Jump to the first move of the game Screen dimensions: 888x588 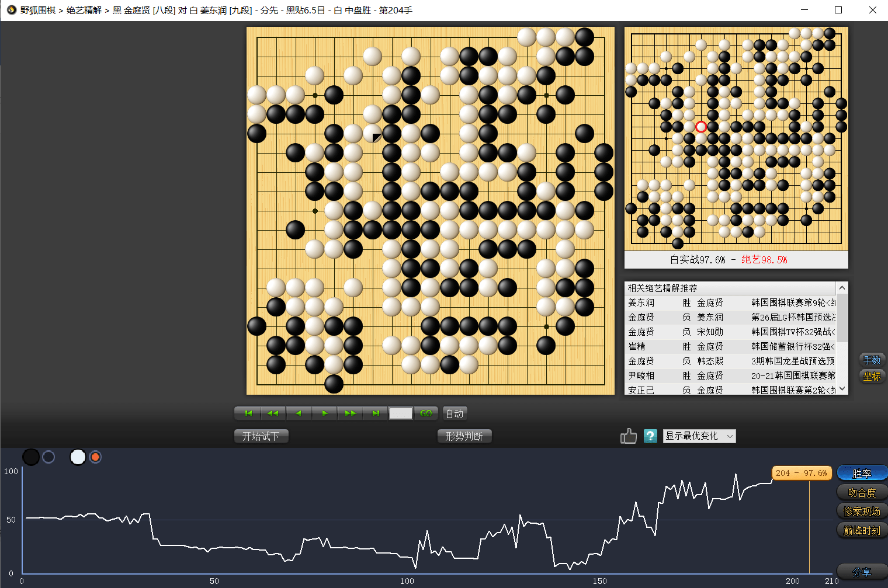[x=248, y=413]
